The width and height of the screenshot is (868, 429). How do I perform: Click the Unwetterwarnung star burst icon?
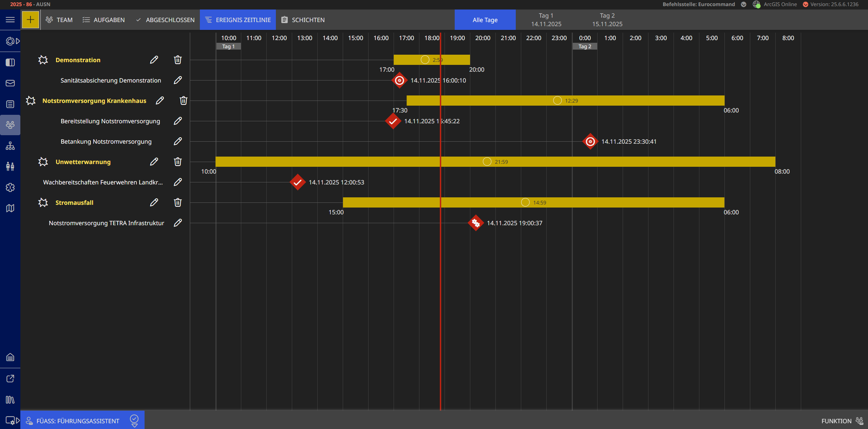coord(43,162)
